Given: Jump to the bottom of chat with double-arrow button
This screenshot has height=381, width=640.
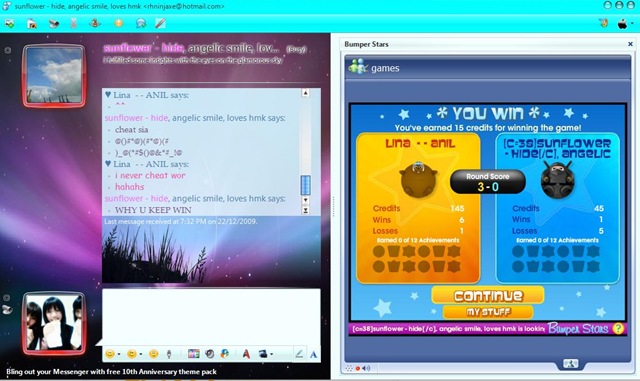Looking at the screenshot, I should point(305,210).
